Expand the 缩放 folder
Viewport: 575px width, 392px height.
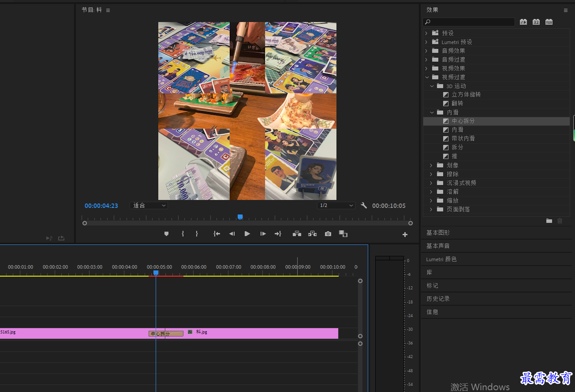tap(431, 200)
